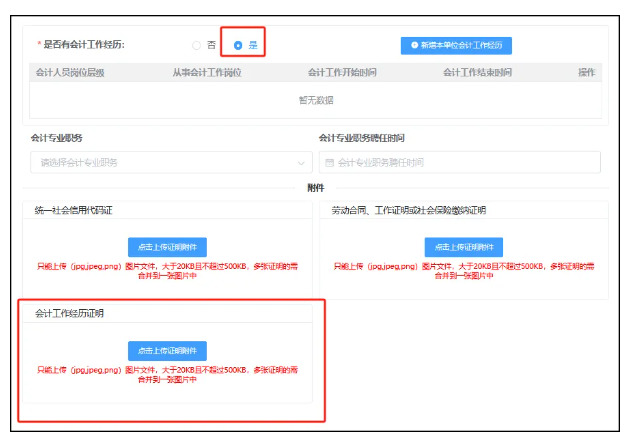Click the plus icon in 新增本单位会计工作经历 button

point(413,45)
